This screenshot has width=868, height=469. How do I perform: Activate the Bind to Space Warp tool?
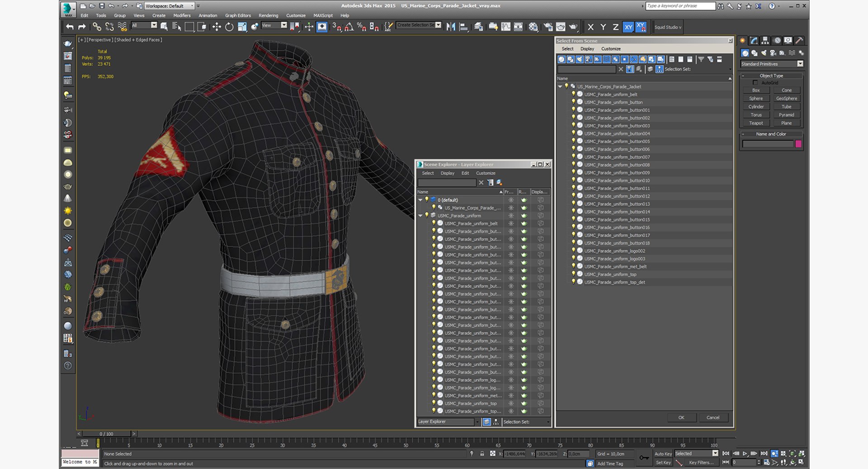(x=122, y=27)
